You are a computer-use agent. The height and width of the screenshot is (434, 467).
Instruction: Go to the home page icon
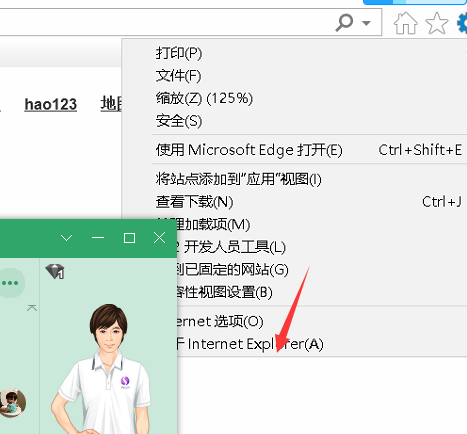[x=405, y=23]
